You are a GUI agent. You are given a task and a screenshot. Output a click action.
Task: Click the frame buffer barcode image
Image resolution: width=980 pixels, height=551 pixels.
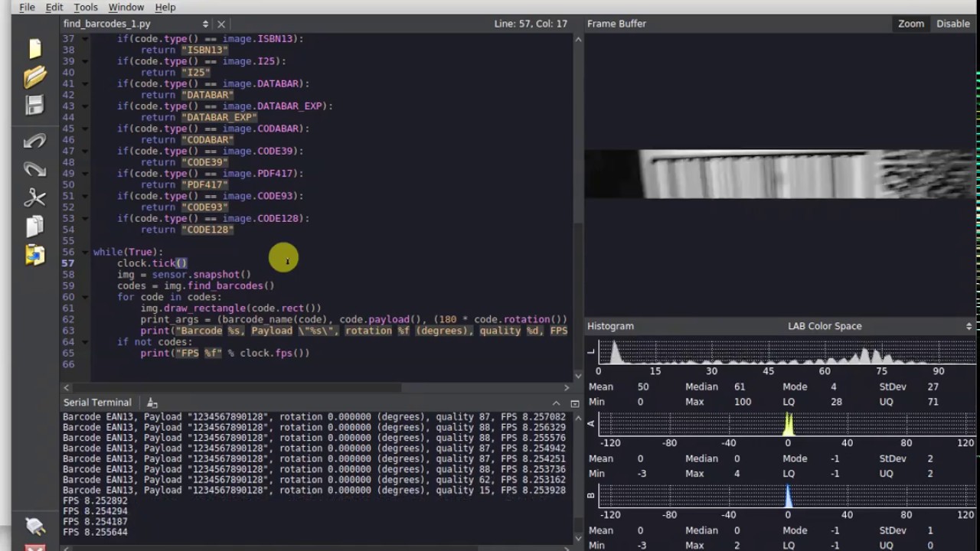781,174
